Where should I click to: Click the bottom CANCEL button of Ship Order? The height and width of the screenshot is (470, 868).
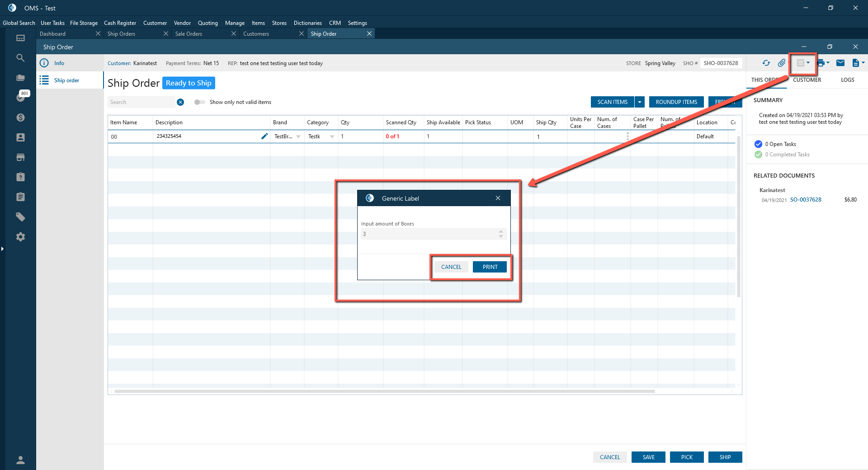[610, 457]
